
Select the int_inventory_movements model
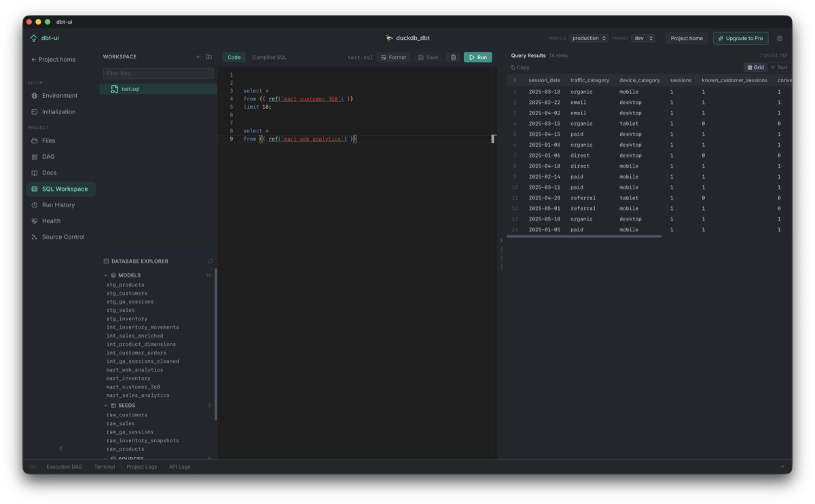point(143,327)
